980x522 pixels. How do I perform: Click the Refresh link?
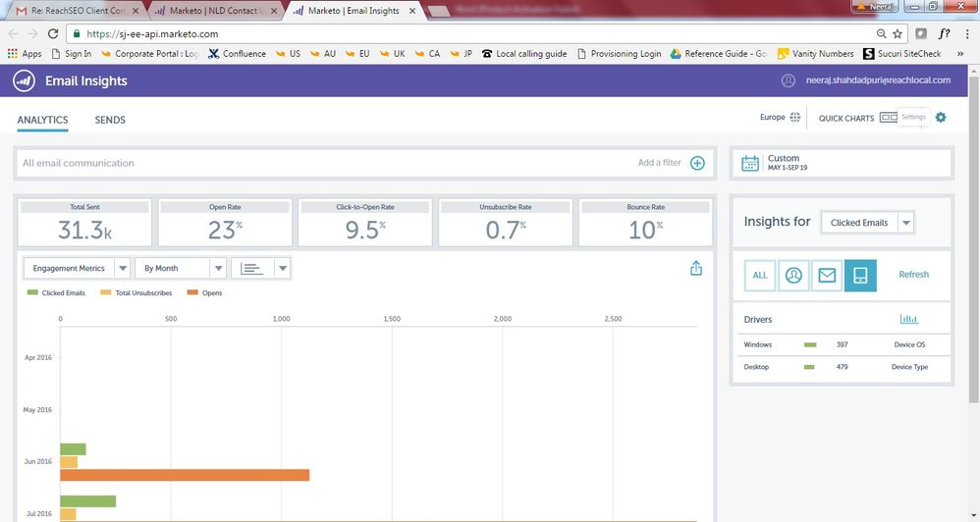pyautogui.click(x=913, y=275)
